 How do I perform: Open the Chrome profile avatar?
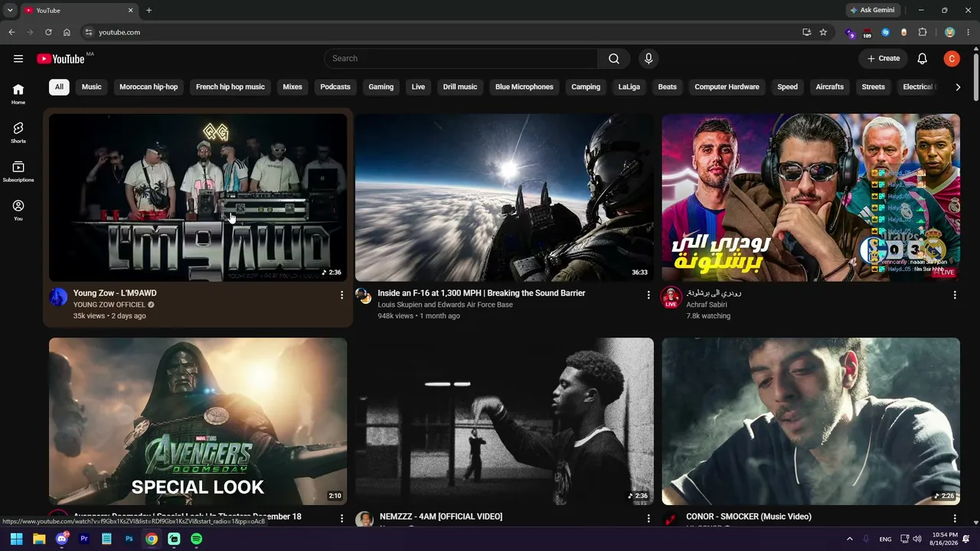point(950,32)
